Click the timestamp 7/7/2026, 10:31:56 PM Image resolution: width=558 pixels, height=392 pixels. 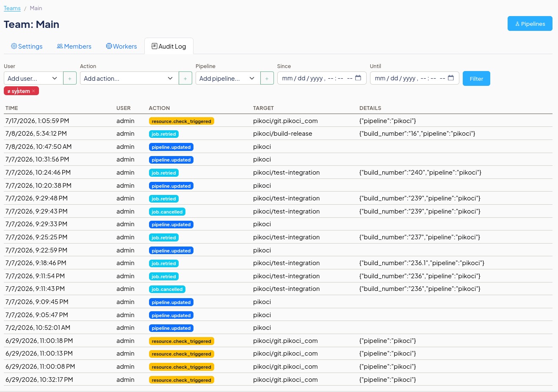coord(37,159)
